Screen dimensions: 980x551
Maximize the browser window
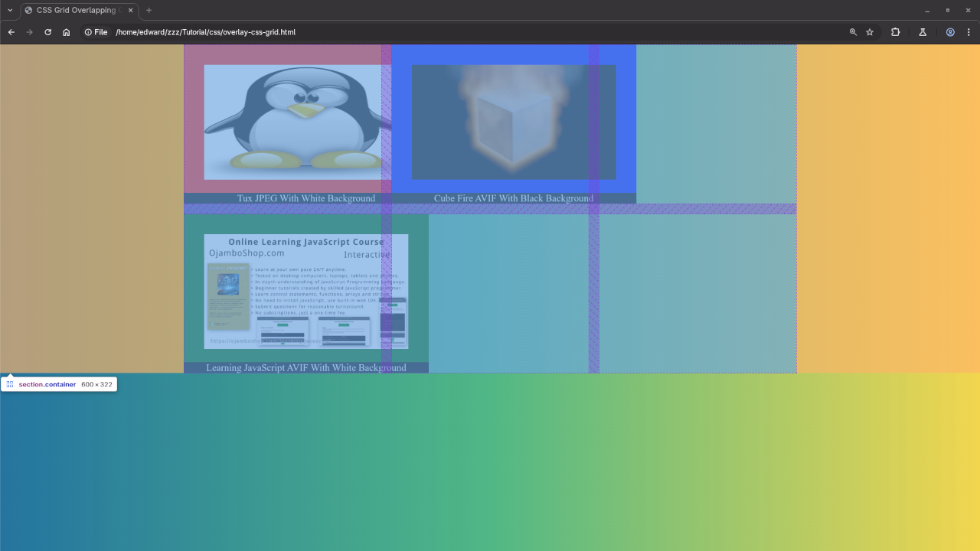(948, 10)
